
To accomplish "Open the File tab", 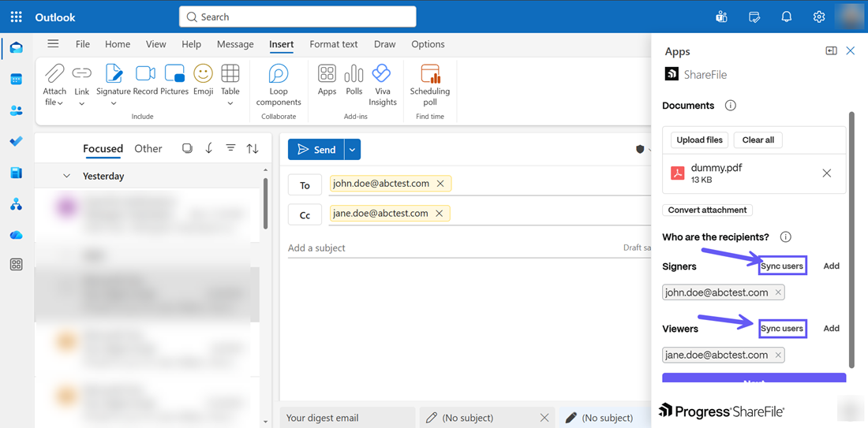I will (x=83, y=44).
